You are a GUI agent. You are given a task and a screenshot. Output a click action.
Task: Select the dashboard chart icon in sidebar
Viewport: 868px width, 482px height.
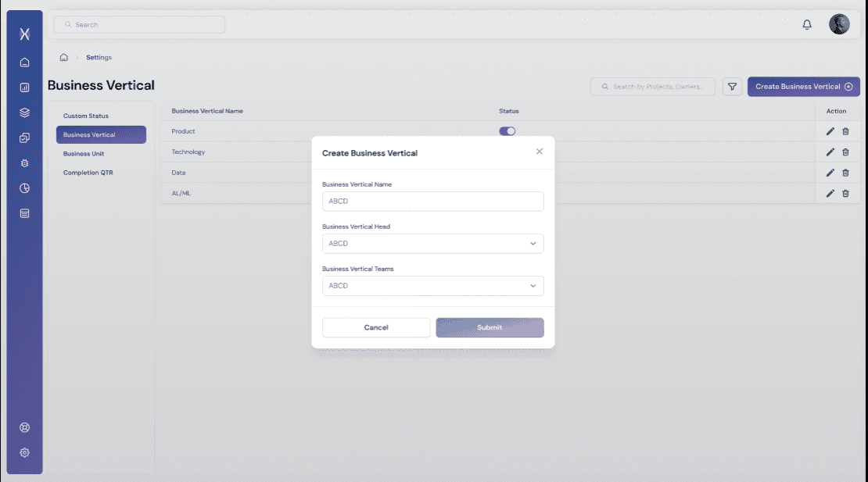coord(24,86)
